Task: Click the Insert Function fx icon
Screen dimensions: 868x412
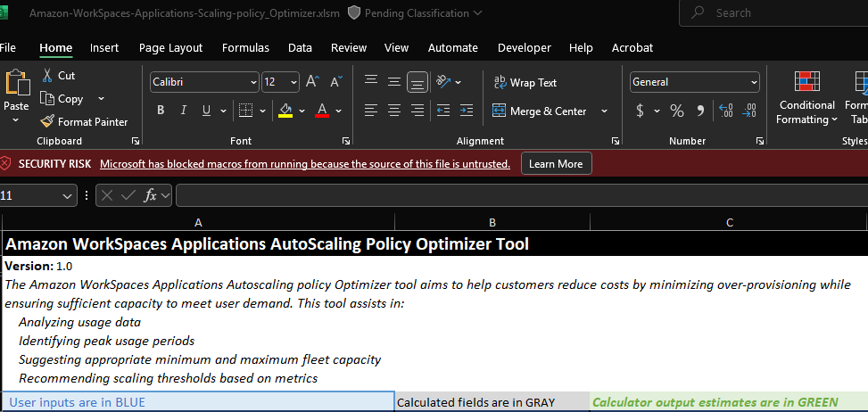Action: (151, 195)
